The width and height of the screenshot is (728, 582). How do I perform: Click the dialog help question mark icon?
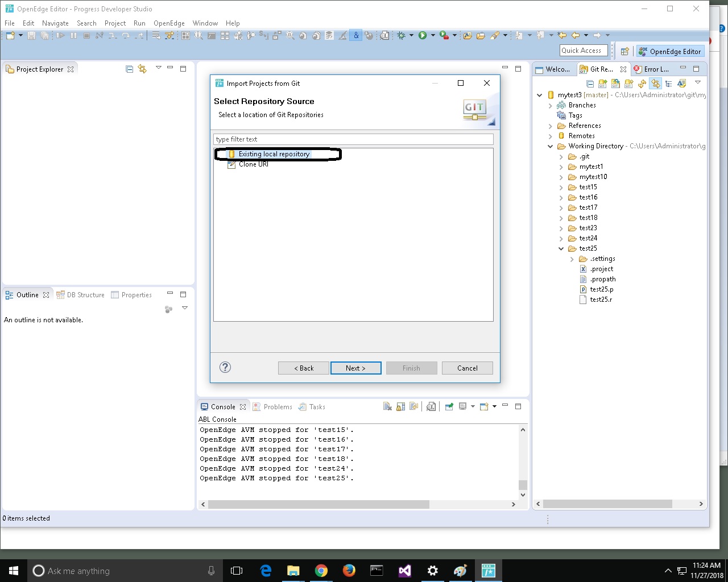tap(225, 367)
